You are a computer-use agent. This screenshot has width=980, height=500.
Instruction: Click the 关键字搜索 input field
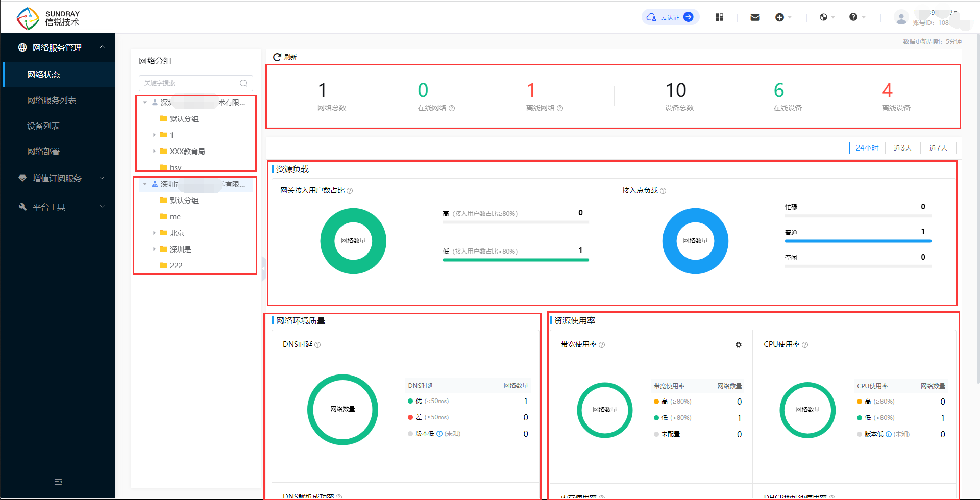click(x=190, y=83)
